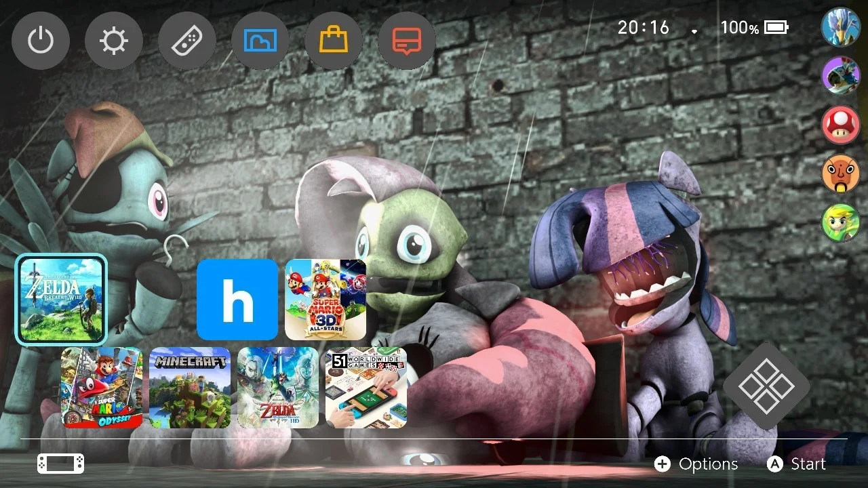Click the Wi-Fi signal indicator
This screenshot has width=868, height=488.
click(694, 30)
